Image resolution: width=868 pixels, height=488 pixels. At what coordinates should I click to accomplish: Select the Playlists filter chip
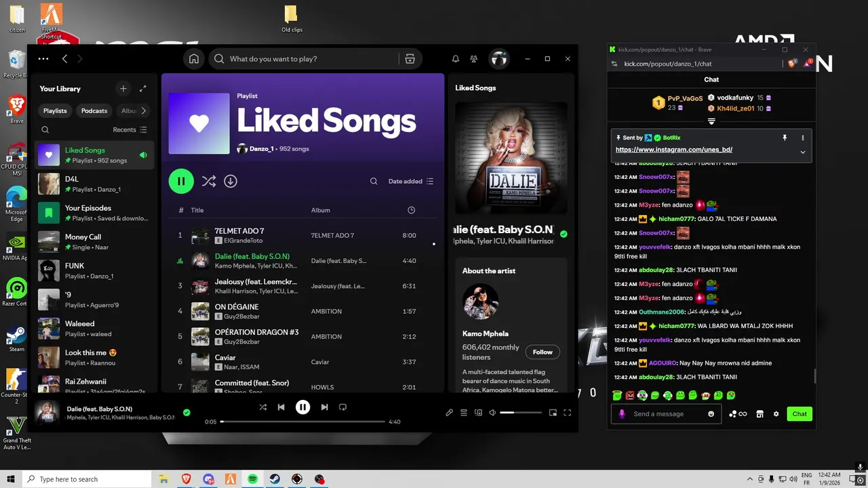[55, 110]
